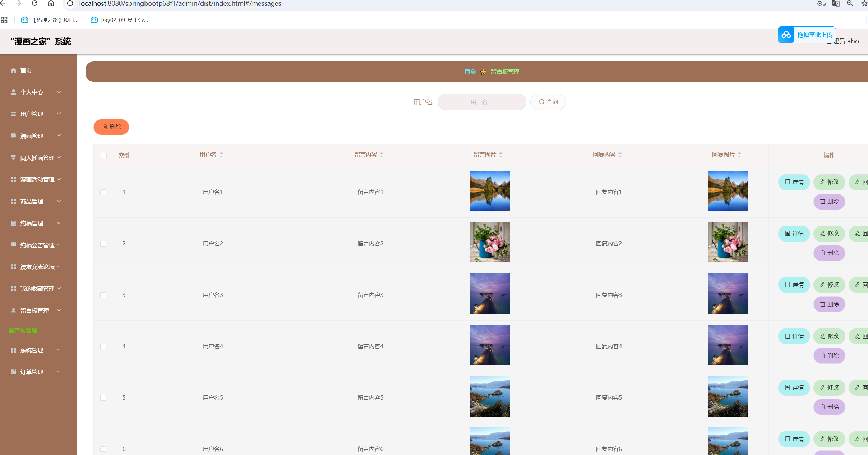The height and width of the screenshot is (455, 868).
Task: Click the browser address bar URL
Action: pyautogui.click(x=180, y=4)
